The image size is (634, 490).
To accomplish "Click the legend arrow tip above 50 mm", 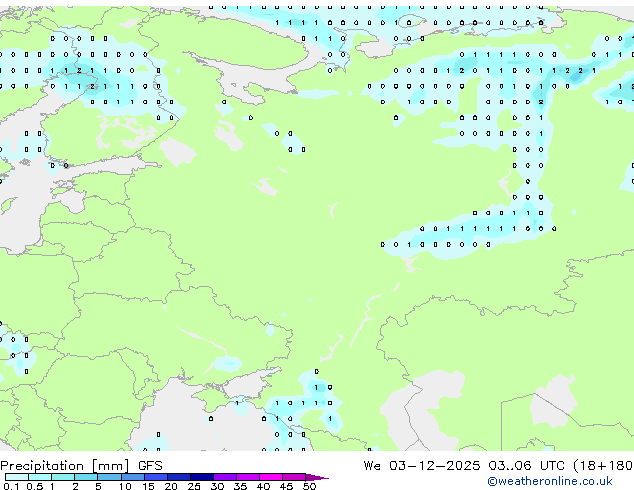I will coord(317,477).
